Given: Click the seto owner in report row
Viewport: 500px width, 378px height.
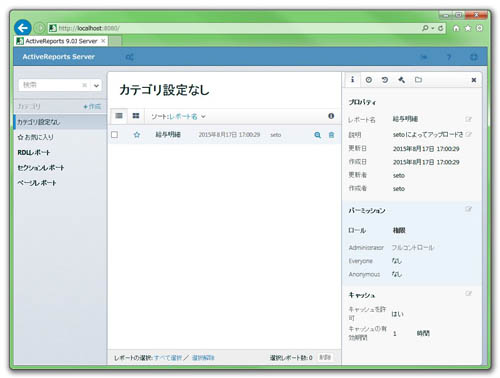Looking at the screenshot, I should tap(276, 135).
